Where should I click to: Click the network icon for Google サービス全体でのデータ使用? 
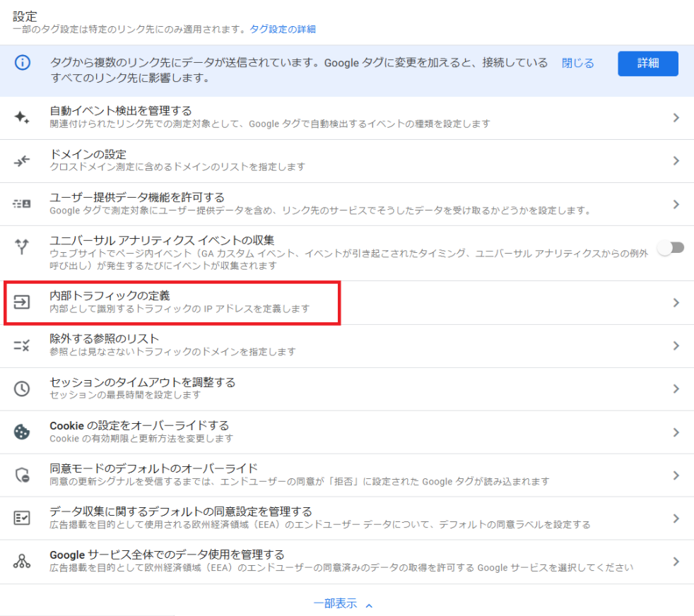(22, 561)
